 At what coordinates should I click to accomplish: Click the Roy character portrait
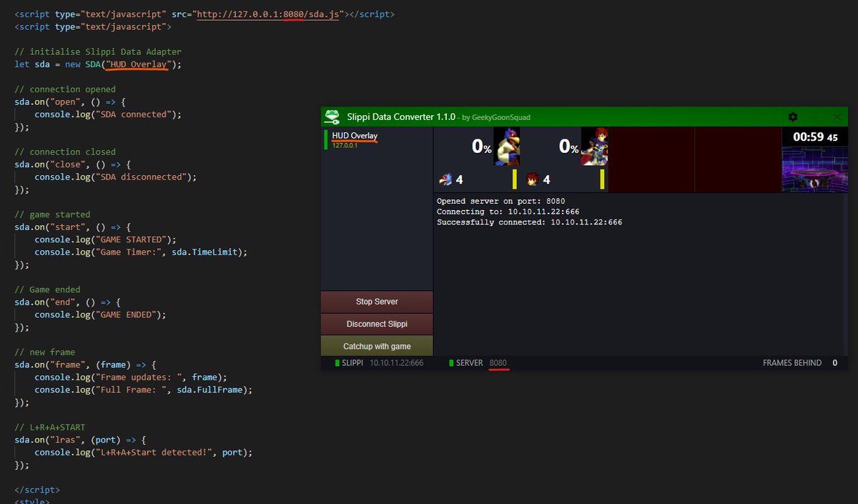click(x=594, y=147)
